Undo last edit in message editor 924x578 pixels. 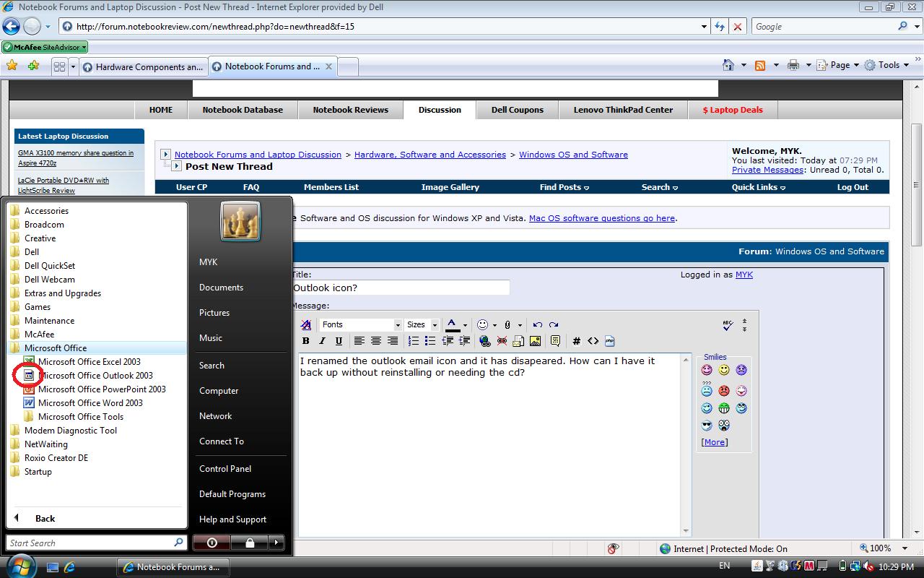(x=537, y=324)
